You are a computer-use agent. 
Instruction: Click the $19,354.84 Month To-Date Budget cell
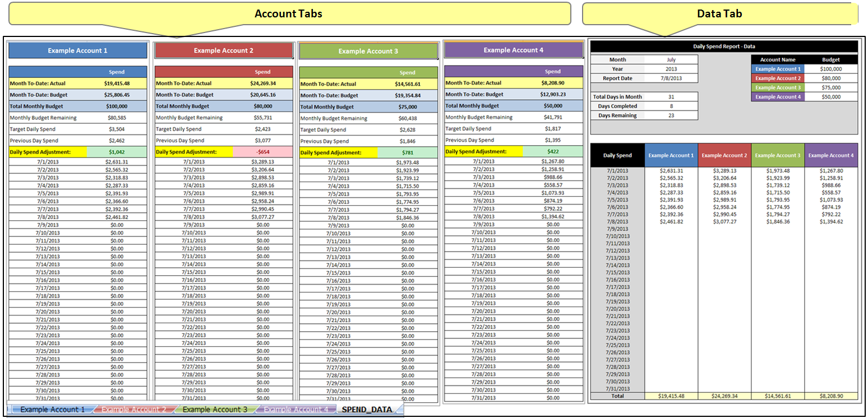coord(407,95)
